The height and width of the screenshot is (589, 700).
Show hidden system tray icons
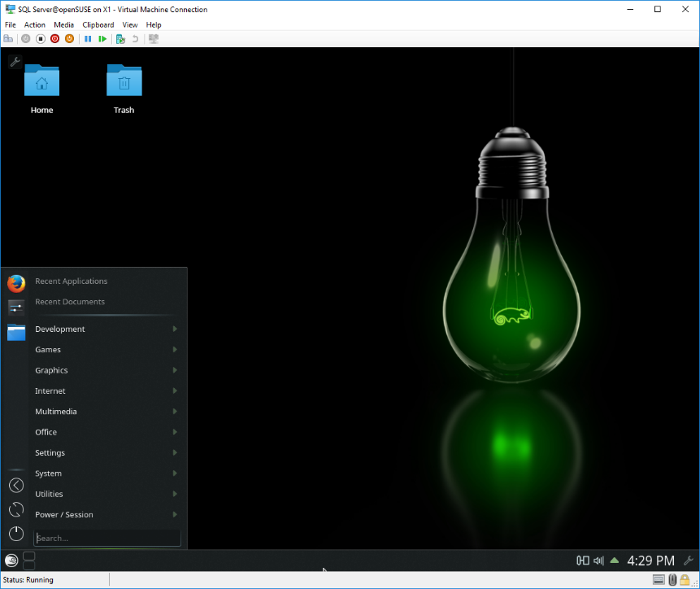tap(615, 560)
